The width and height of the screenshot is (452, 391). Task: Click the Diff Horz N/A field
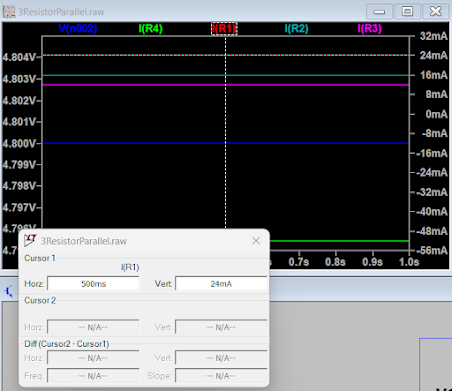tap(93, 358)
